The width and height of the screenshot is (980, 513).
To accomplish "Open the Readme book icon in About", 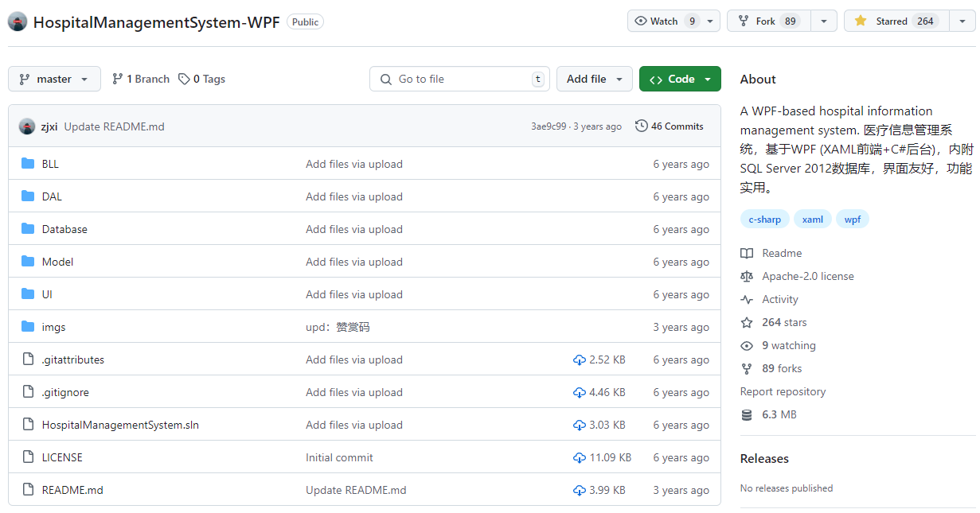I will [746, 253].
